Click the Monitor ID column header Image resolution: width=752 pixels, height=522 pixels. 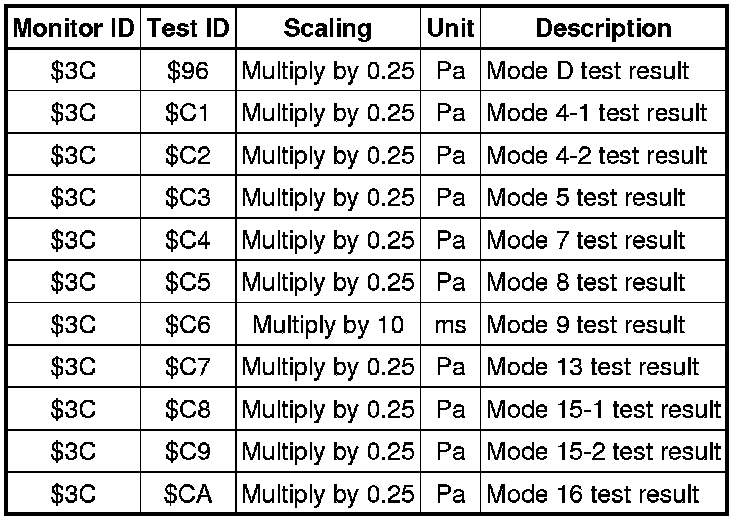75,29
